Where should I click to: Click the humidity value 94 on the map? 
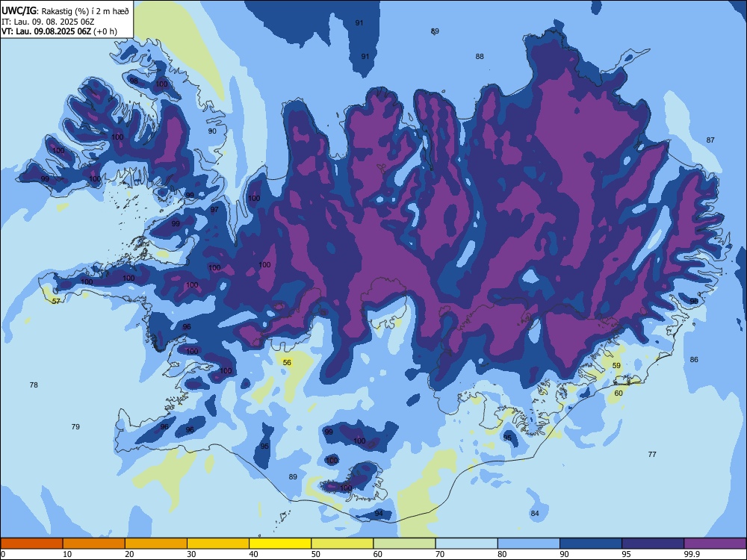pyautogui.click(x=379, y=514)
